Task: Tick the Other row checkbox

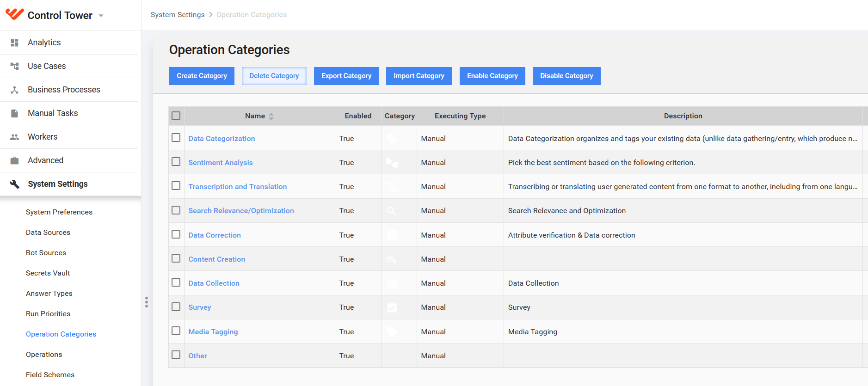Action: coord(176,355)
